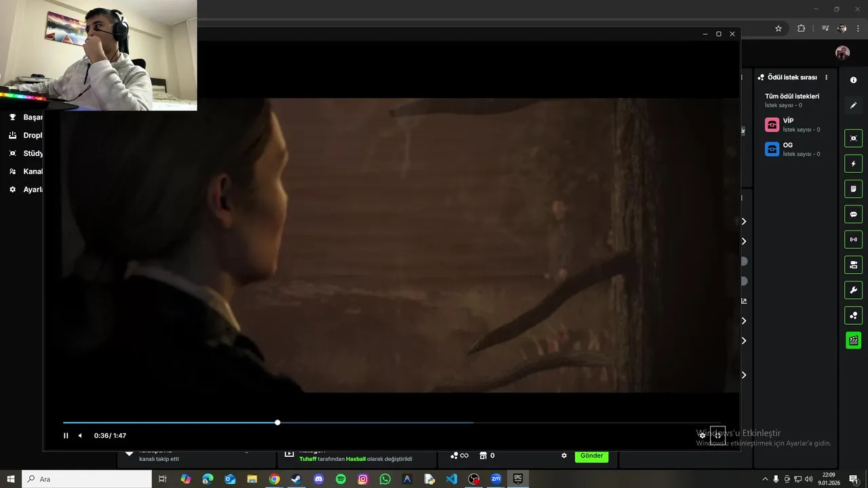
Task: Click Tüm ödül istekleri heading
Action: click(x=792, y=96)
